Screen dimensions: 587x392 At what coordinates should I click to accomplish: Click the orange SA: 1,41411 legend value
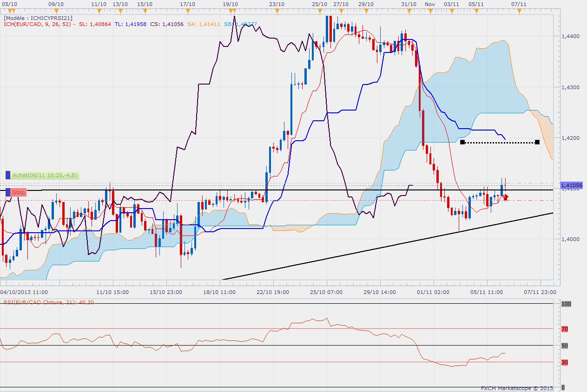click(x=204, y=24)
